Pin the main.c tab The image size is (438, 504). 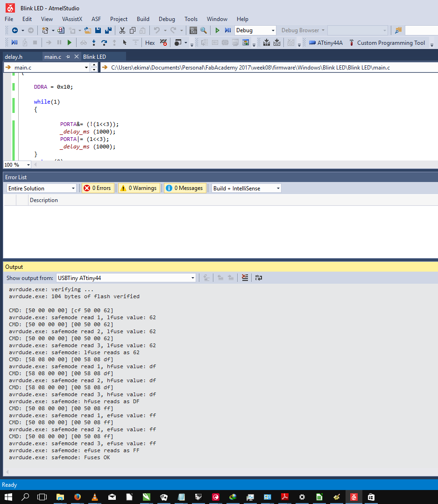pos(68,56)
